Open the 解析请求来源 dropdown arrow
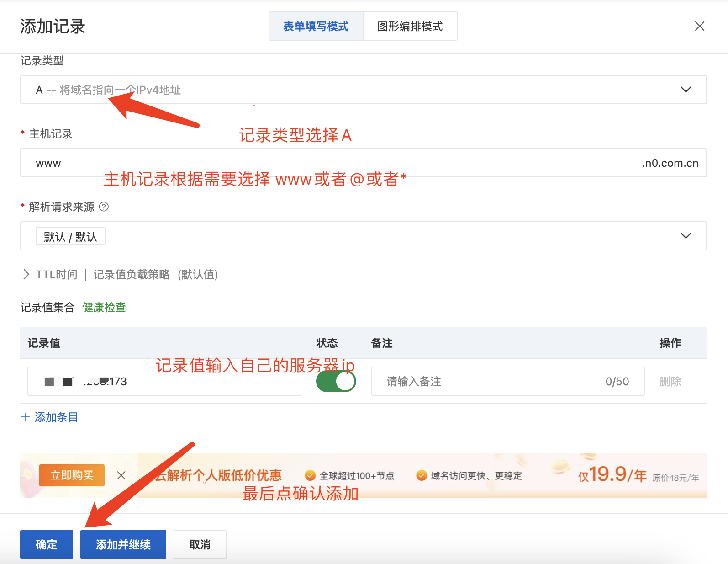728x564 pixels. [686, 236]
